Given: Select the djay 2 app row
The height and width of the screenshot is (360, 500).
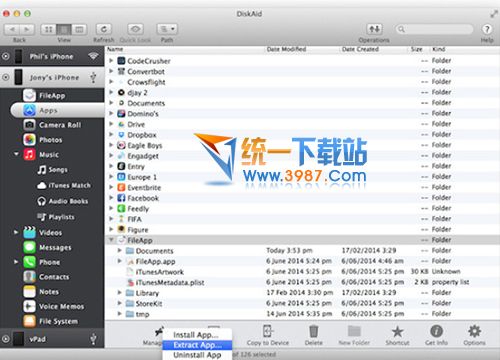Looking at the screenshot, I should pyautogui.click(x=302, y=92).
